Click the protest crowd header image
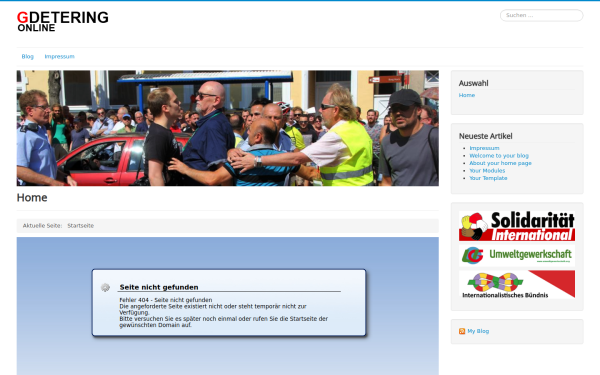The width and height of the screenshot is (600, 375). click(228, 128)
